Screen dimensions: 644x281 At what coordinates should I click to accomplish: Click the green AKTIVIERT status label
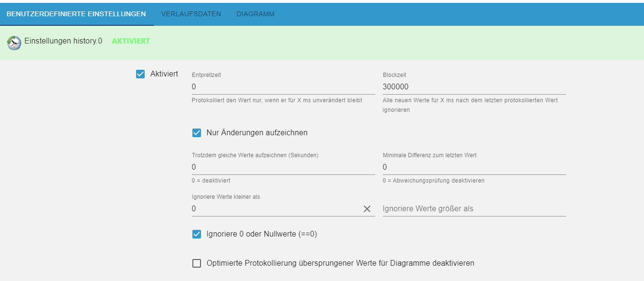tap(131, 41)
